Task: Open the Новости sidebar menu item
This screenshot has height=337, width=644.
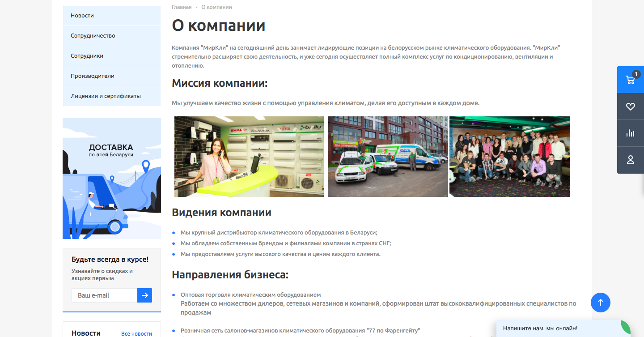Action: (x=82, y=16)
